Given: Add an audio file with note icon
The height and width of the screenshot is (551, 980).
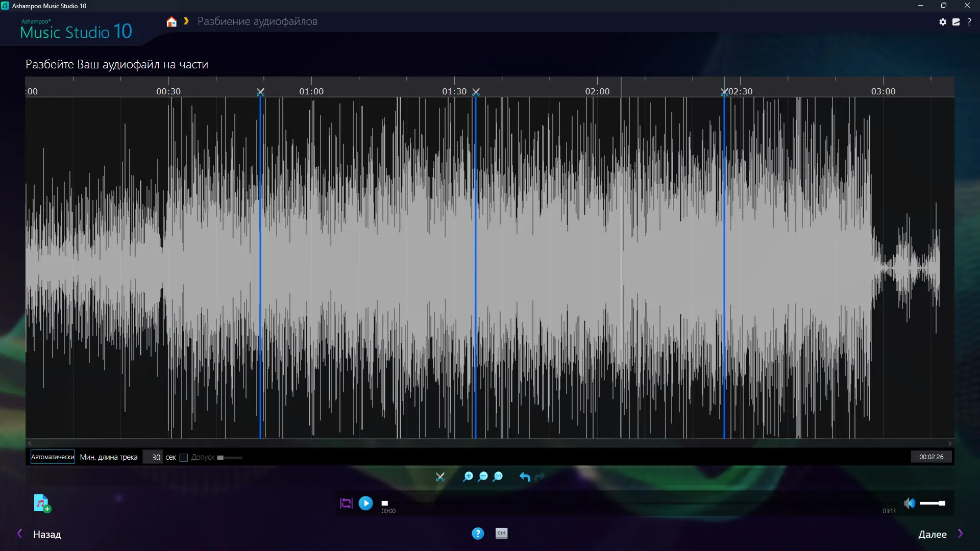Looking at the screenshot, I should (42, 503).
